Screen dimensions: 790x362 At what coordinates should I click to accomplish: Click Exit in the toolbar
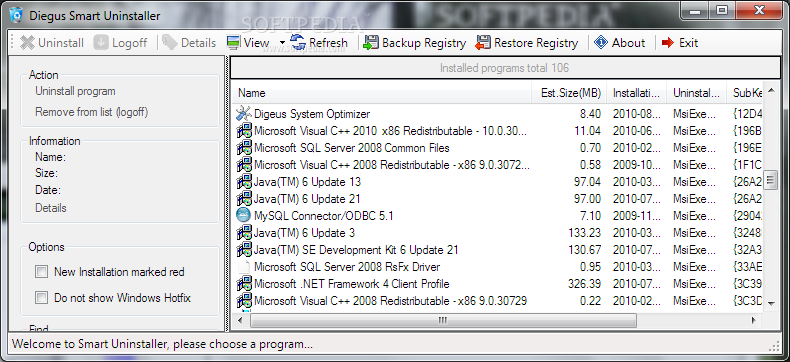[680, 43]
